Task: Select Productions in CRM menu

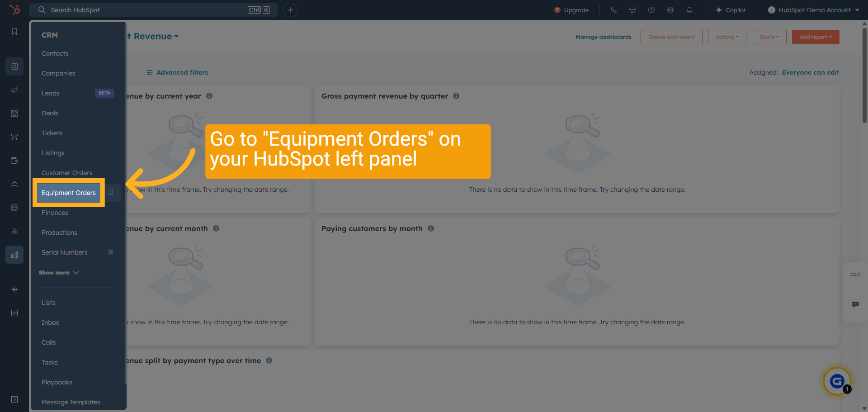Action: point(59,232)
